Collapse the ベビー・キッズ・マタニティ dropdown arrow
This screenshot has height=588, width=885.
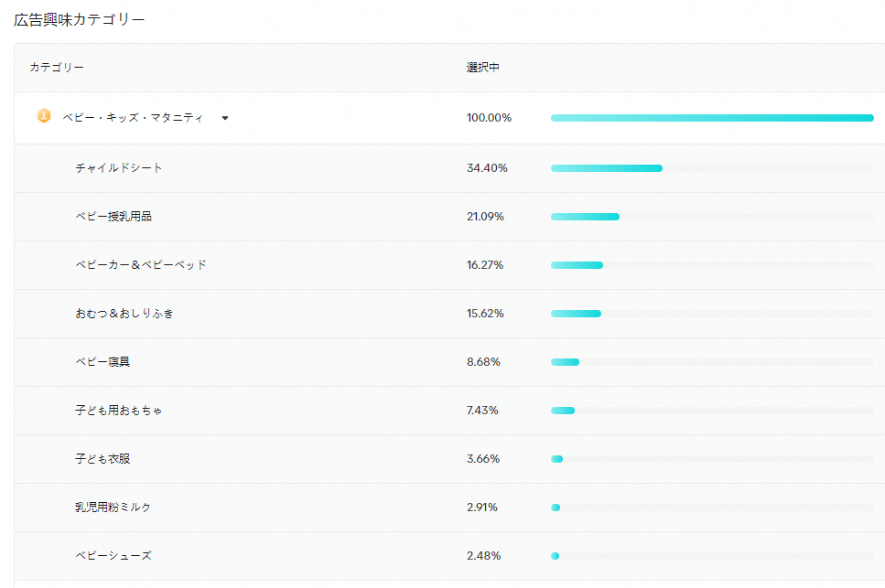(x=225, y=118)
